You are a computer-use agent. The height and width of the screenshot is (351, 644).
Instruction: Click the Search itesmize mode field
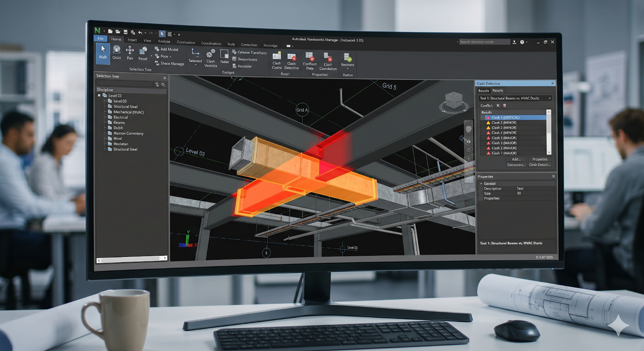coord(485,42)
